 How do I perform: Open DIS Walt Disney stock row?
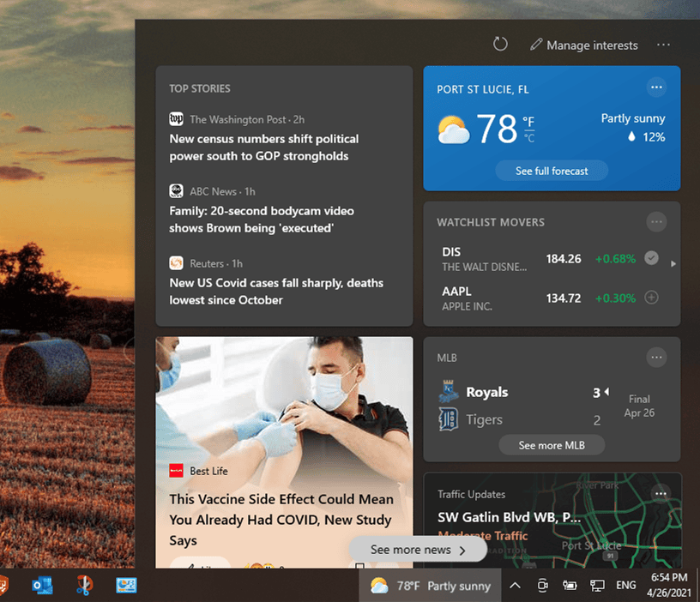pos(540,259)
